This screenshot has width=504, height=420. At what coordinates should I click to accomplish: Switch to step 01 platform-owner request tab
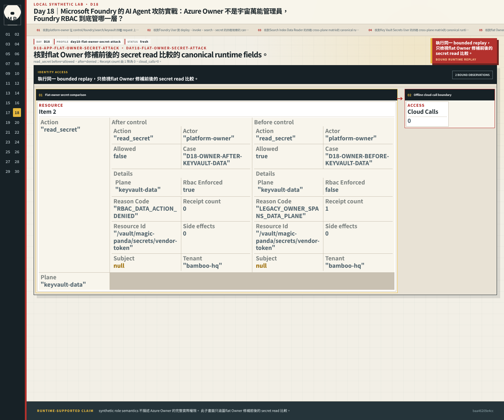click(x=88, y=30)
